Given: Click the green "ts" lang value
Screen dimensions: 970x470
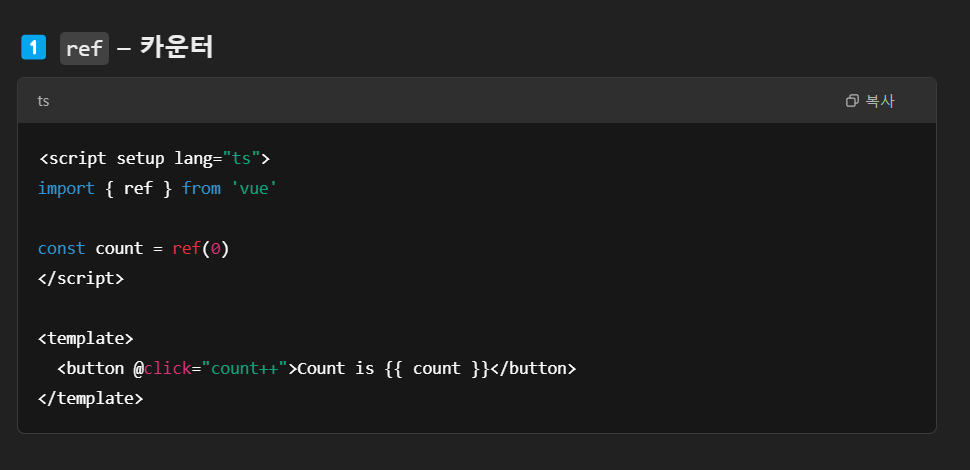Looking at the screenshot, I should click(241, 158).
